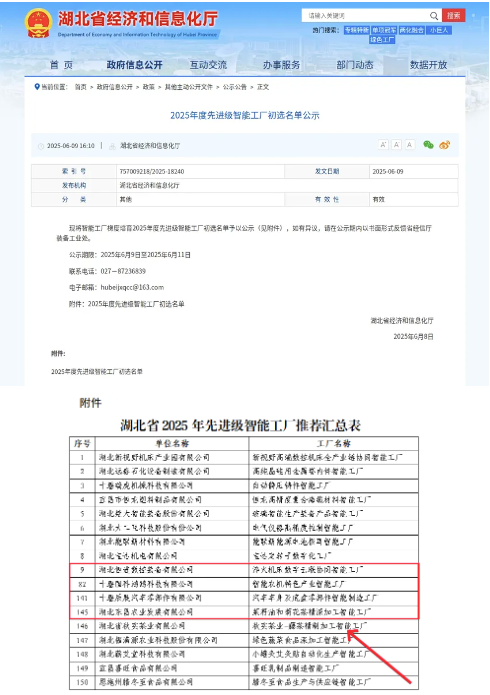This screenshot has height=695, width=490.
Task: Click the publish timestamp 2025-06-09 16:10
Action: click(x=71, y=146)
